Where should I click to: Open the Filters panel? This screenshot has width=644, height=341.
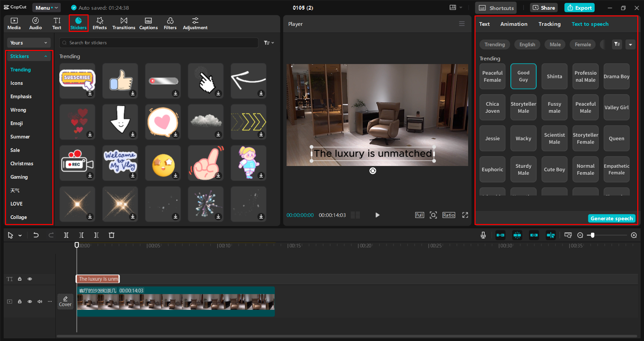[x=170, y=23]
